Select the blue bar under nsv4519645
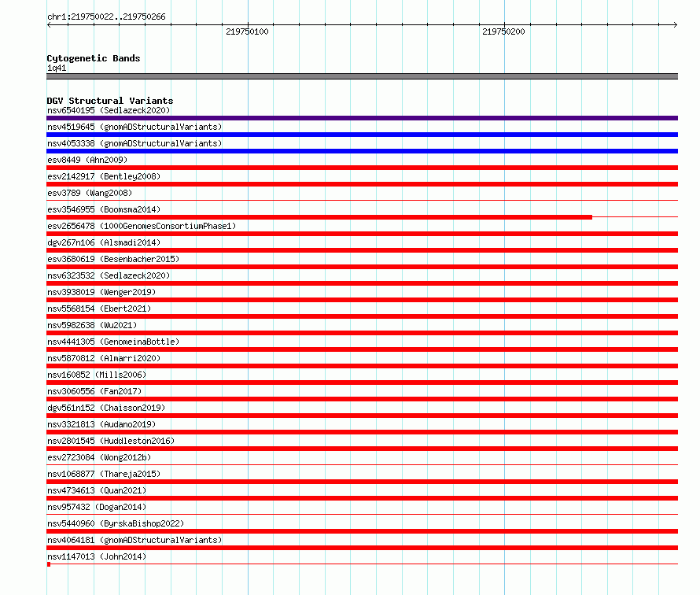Image resolution: width=700 pixels, height=595 pixels. (x=362, y=135)
